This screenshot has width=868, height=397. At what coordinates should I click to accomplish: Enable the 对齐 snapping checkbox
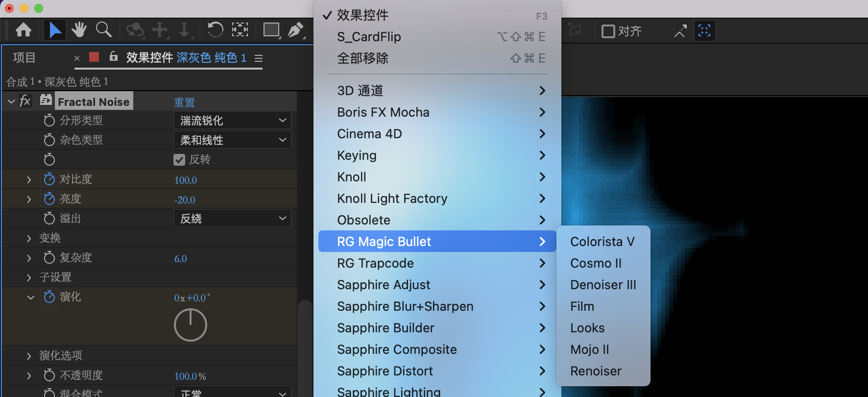608,31
